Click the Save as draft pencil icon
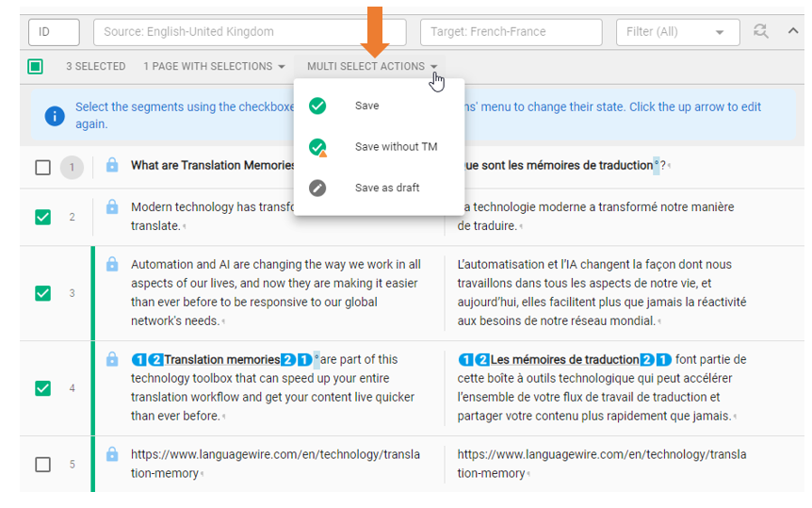Viewport: 812px width, 508px height. coord(317,188)
